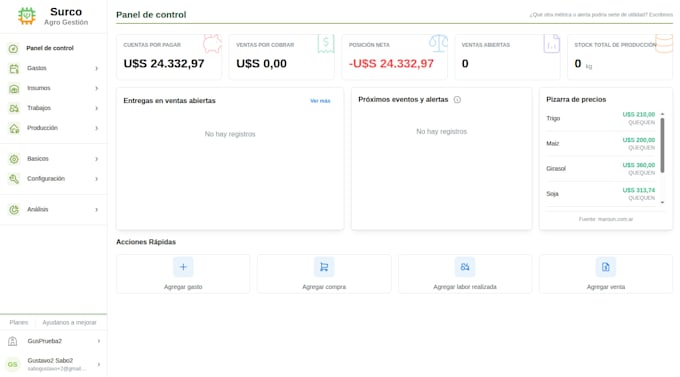Viewport: 680px width, 377px height.
Task: Click the Surco Agro Gestión logo icon
Action: point(27,16)
